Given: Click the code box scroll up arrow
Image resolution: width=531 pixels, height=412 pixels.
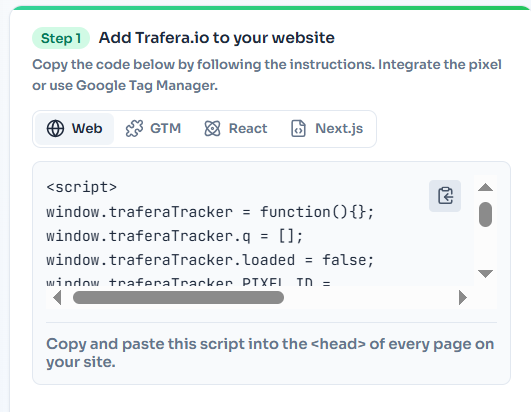Looking at the screenshot, I should click(485, 187).
